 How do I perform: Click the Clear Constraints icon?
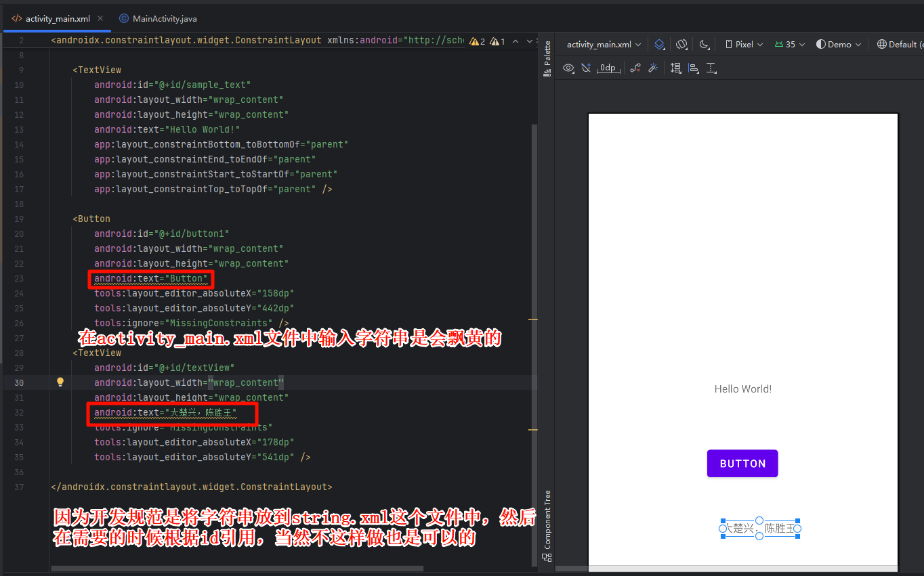pos(635,68)
